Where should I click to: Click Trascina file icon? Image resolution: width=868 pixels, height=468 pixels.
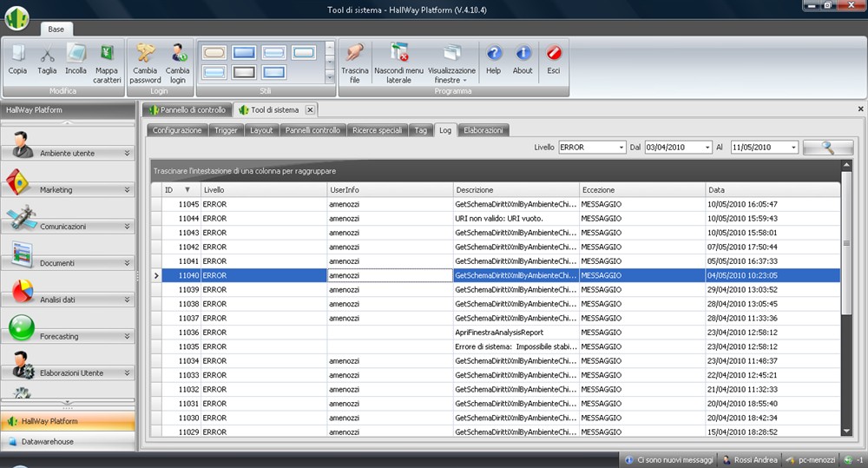355,53
